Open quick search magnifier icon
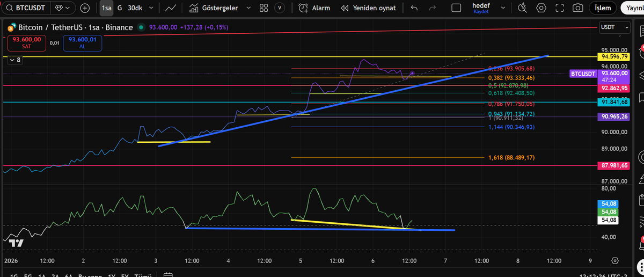This screenshot has width=644, height=277. pyautogui.click(x=522, y=8)
